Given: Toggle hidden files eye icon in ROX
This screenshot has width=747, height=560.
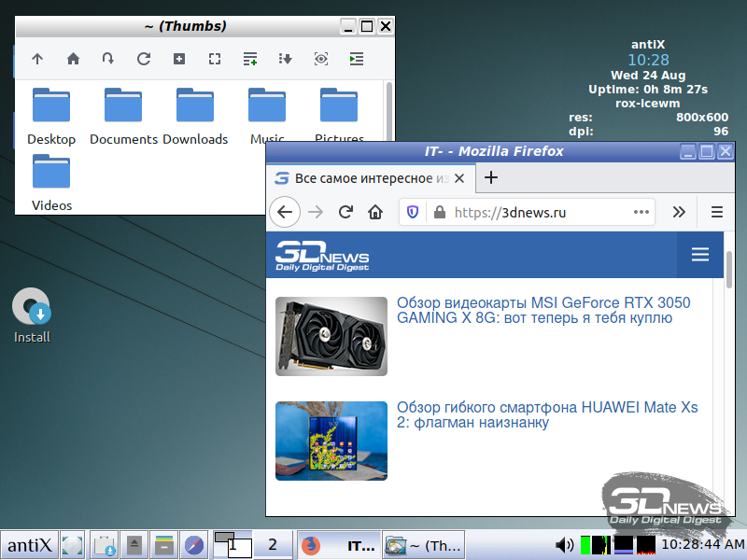Looking at the screenshot, I should coord(321,59).
